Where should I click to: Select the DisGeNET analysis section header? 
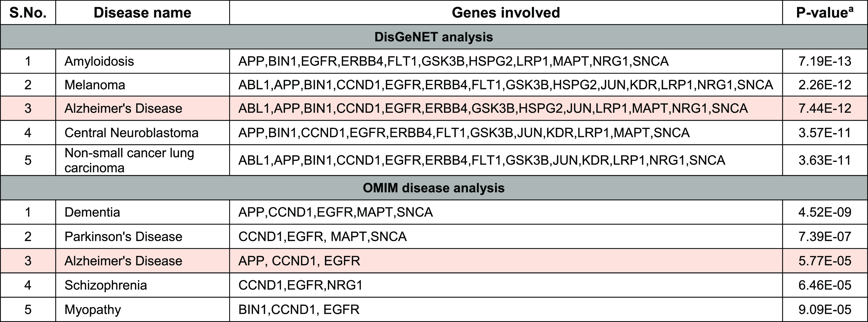point(434,37)
